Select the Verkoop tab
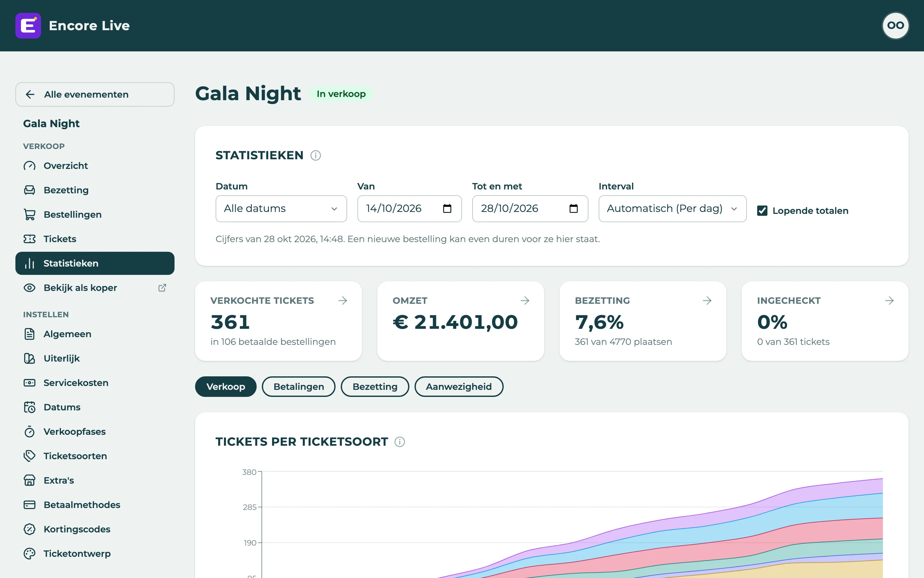924x578 pixels. pyautogui.click(x=226, y=387)
